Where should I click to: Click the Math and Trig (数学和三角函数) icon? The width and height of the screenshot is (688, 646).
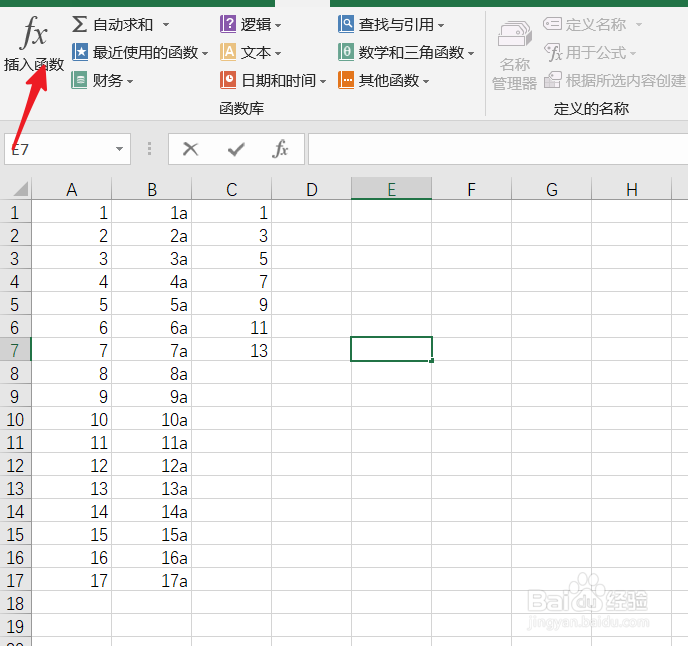pos(346,52)
